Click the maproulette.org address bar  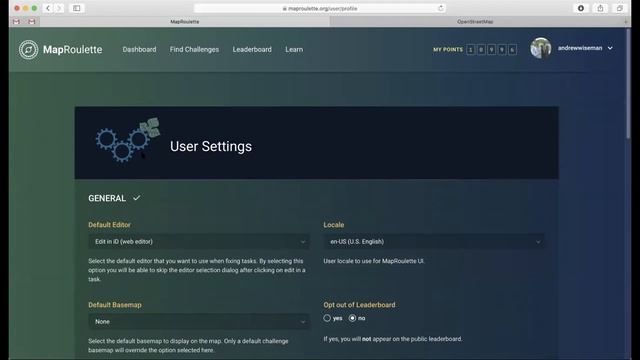(320, 8)
